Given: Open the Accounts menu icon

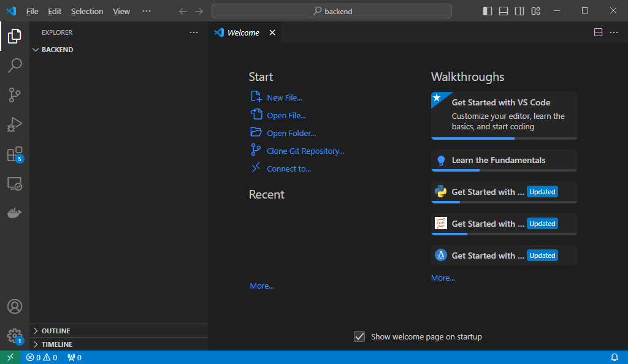Looking at the screenshot, I should 15,306.
